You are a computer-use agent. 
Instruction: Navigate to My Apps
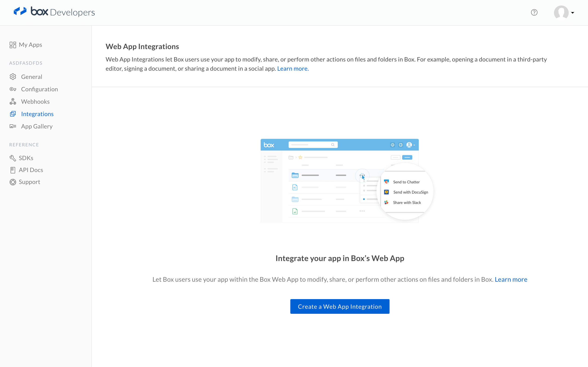click(x=30, y=45)
